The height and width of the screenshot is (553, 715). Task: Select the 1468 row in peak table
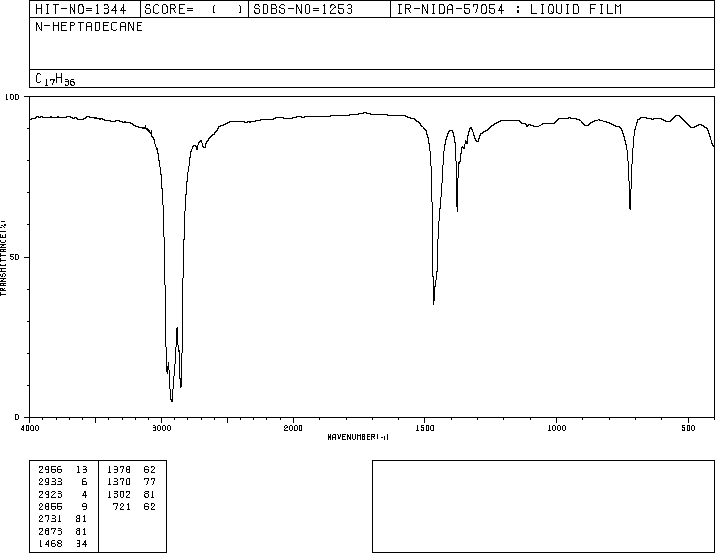point(63,543)
